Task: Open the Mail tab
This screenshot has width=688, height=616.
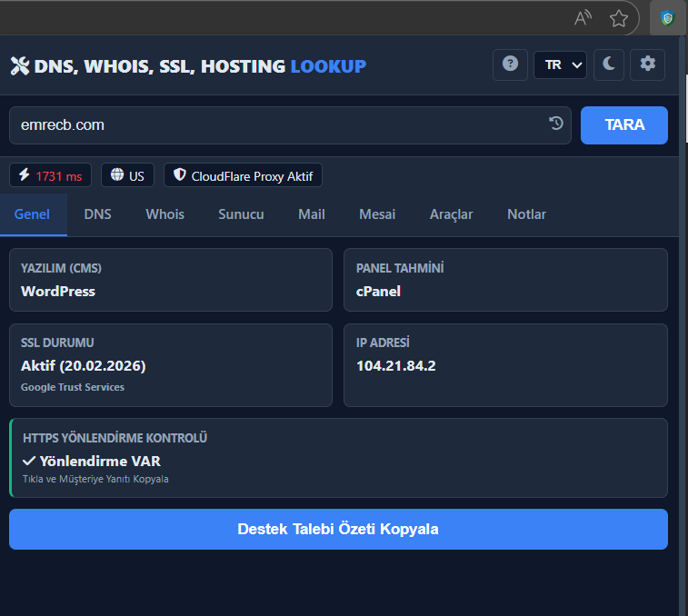Action: coord(312,214)
